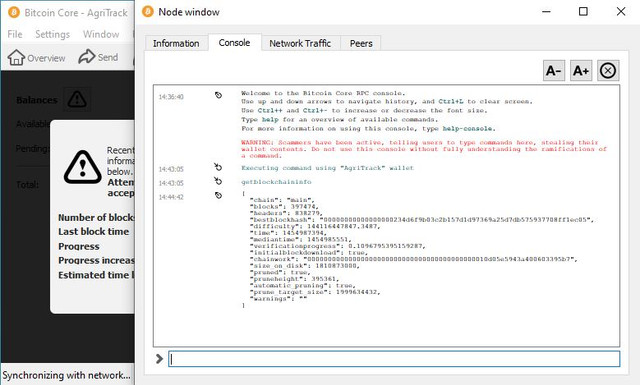Click the getblockchaininfo command text
Image resolution: width=640 pixels, height=385 pixels.
click(276, 182)
